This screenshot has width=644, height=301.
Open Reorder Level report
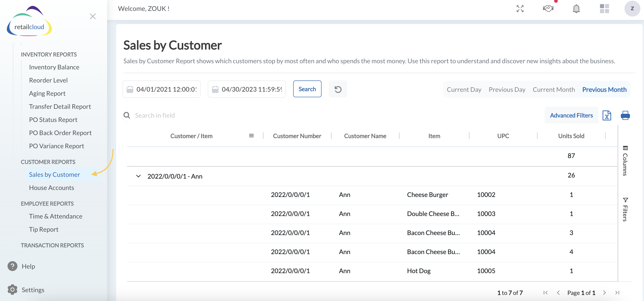(x=48, y=80)
